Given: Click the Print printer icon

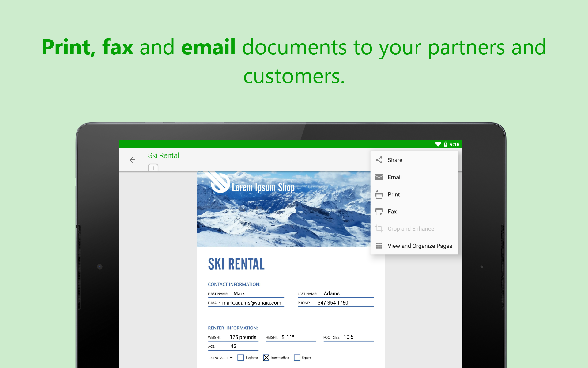Looking at the screenshot, I should pyautogui.click(x=379, y=194).
